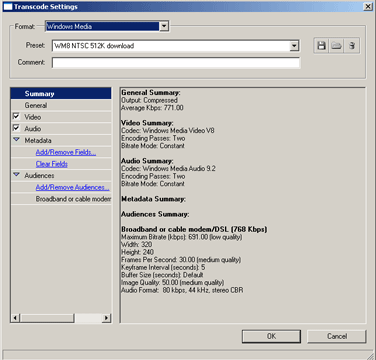Click the left list's horizontal scrollbar thumb

(x=47, y=318)
